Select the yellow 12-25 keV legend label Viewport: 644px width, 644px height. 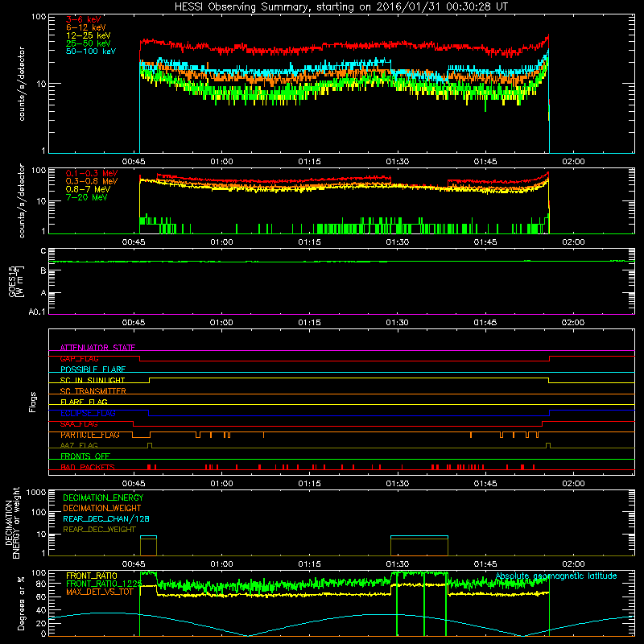[89, 35]
